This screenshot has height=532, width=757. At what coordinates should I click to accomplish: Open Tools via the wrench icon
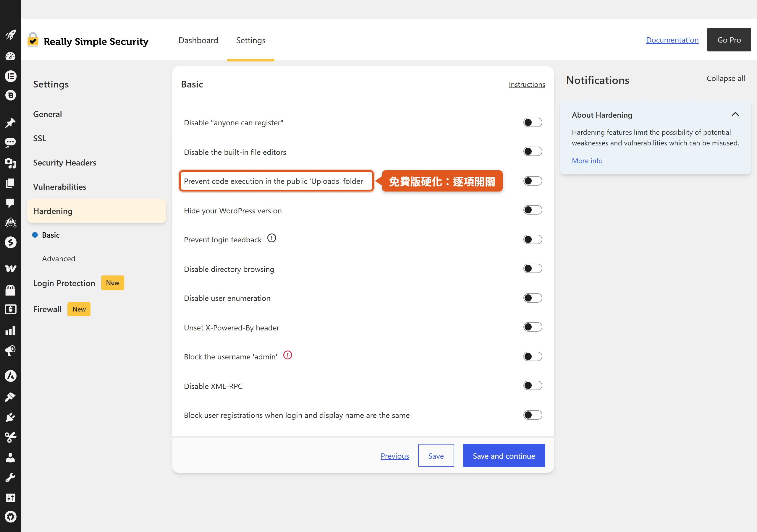click(11, 478)
